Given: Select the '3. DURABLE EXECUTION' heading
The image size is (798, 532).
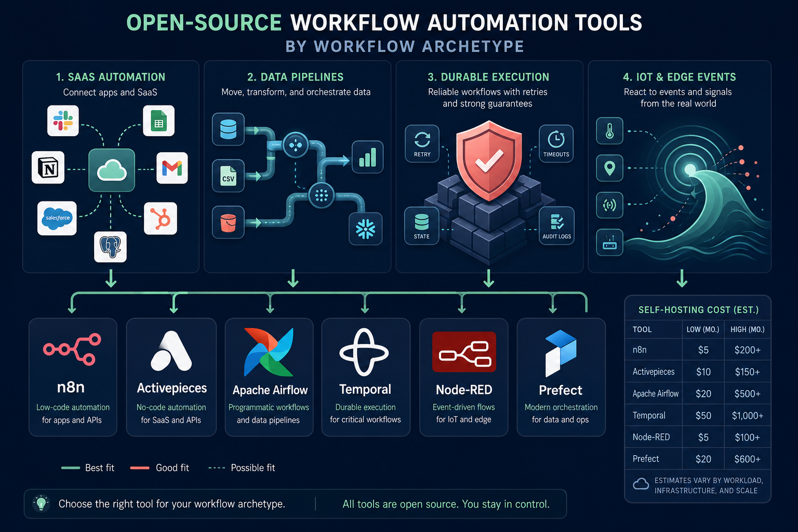Looking at the screenshot, I should pos(488,77).
